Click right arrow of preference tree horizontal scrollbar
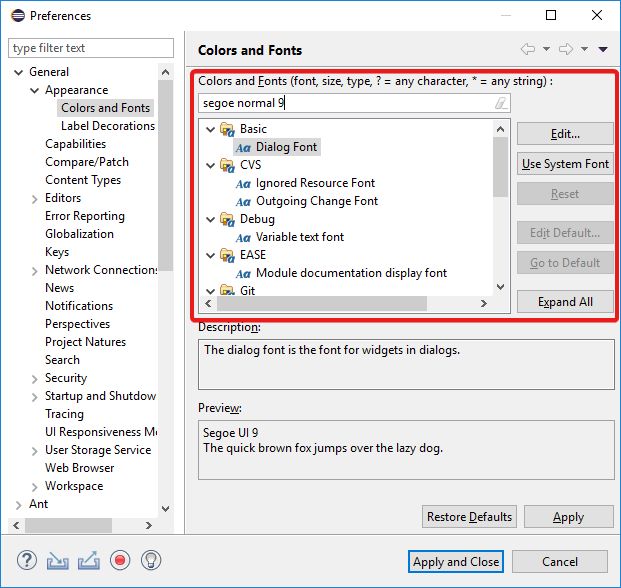The image size is (621, 588). pyautogui.click(x=149, y=525)
